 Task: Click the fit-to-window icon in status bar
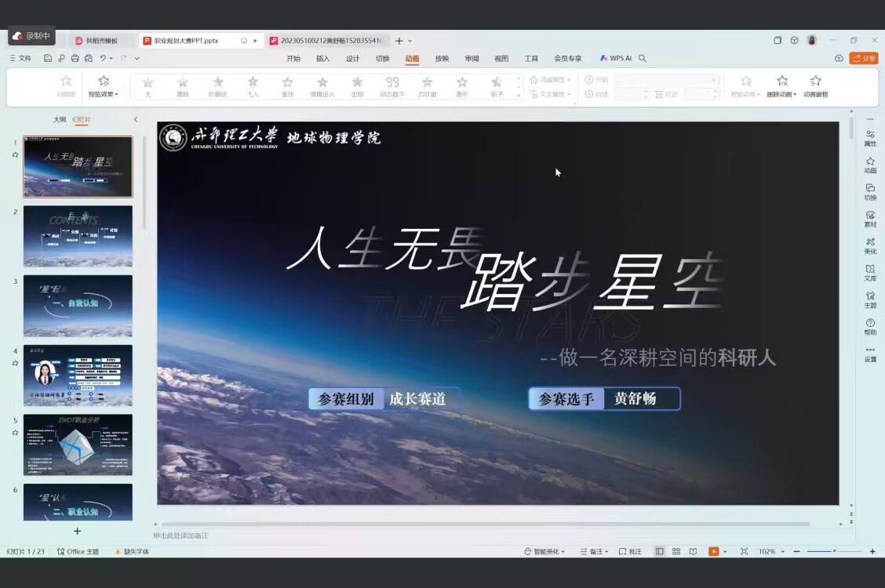(x=744, y=551)
